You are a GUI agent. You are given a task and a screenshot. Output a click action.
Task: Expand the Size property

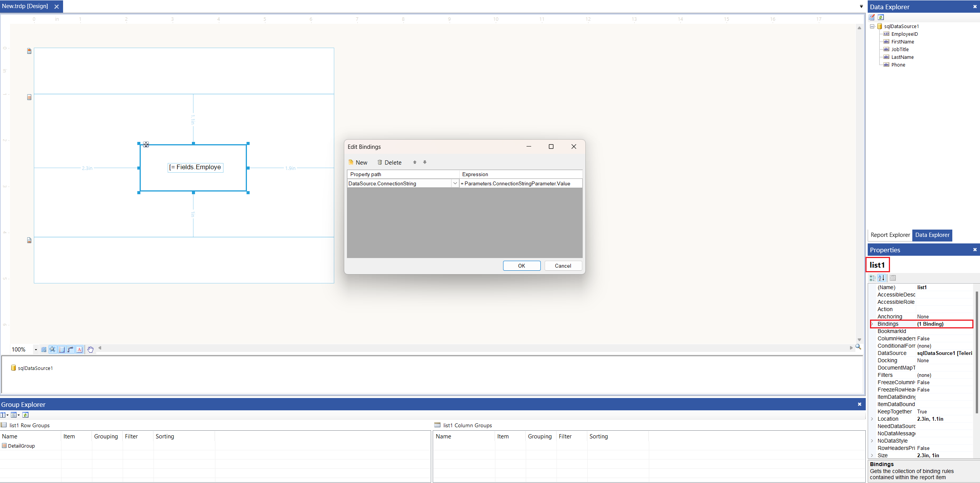click(872, 455)
